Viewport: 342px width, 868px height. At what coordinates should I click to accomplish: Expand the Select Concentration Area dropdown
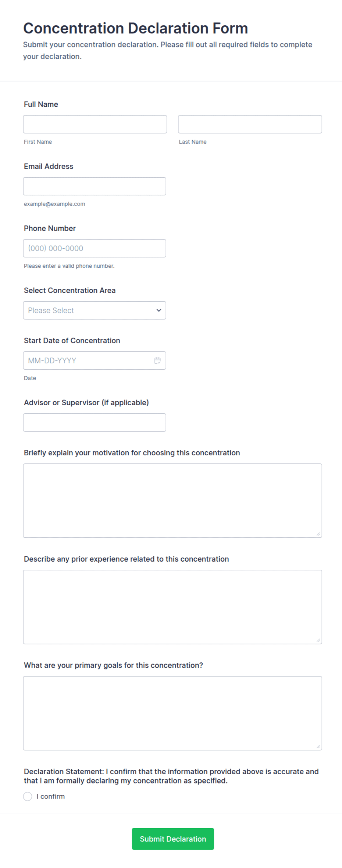tap(95, 310)
